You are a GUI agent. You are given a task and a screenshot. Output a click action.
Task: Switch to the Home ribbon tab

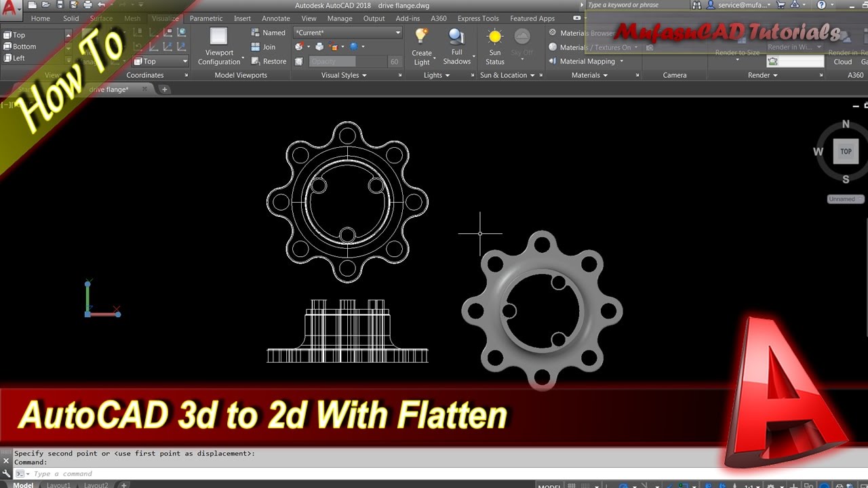coord(41,18)
